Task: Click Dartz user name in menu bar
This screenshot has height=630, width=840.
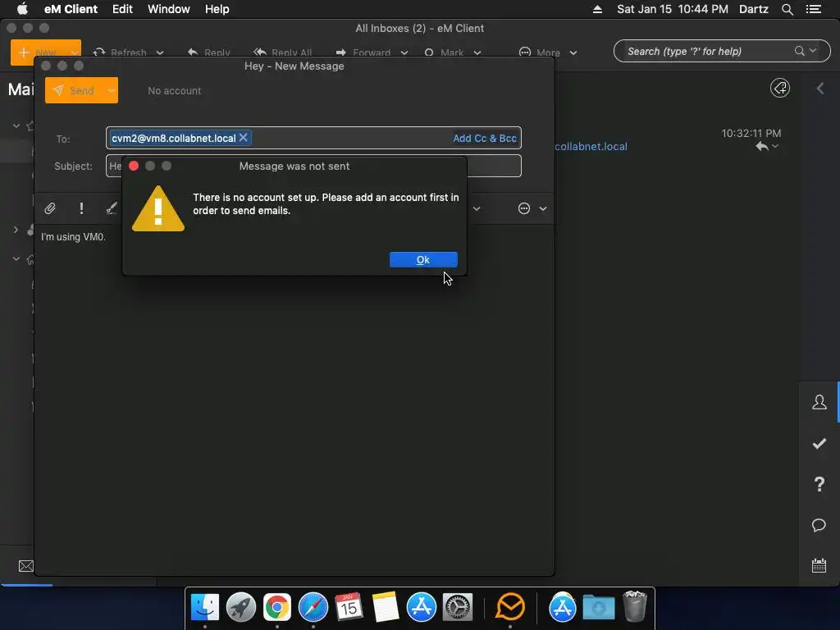Action: coord(754,9)
